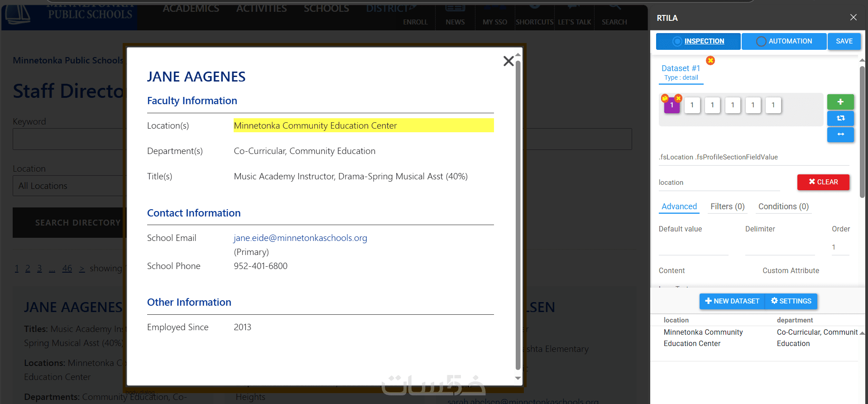The width and height of the screenshot is (868, 404).
Task: Select the purple selected property box
Action: (672, 106)
